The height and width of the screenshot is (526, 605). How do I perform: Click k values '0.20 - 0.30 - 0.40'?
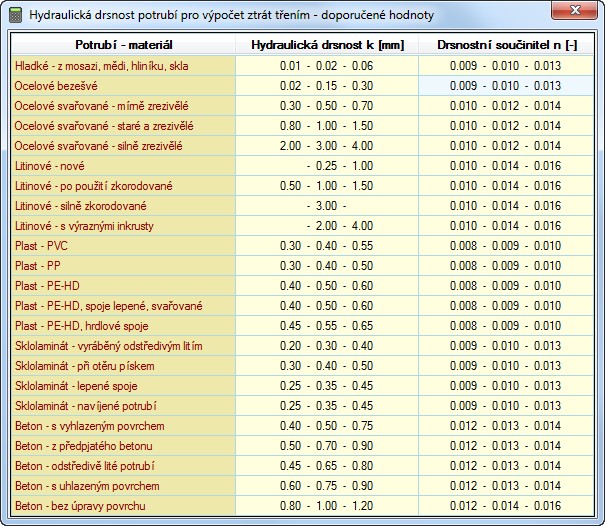(327, 346)
